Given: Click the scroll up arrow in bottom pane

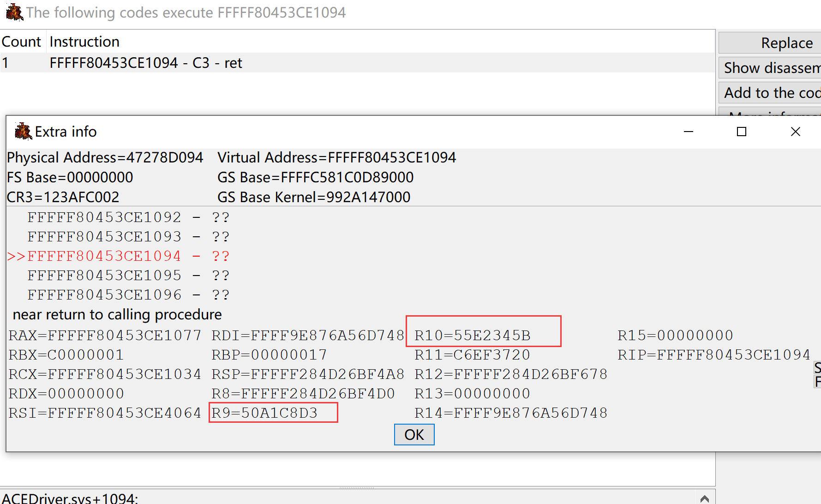Looking at the screenshot, I should (x=704, y=498).
